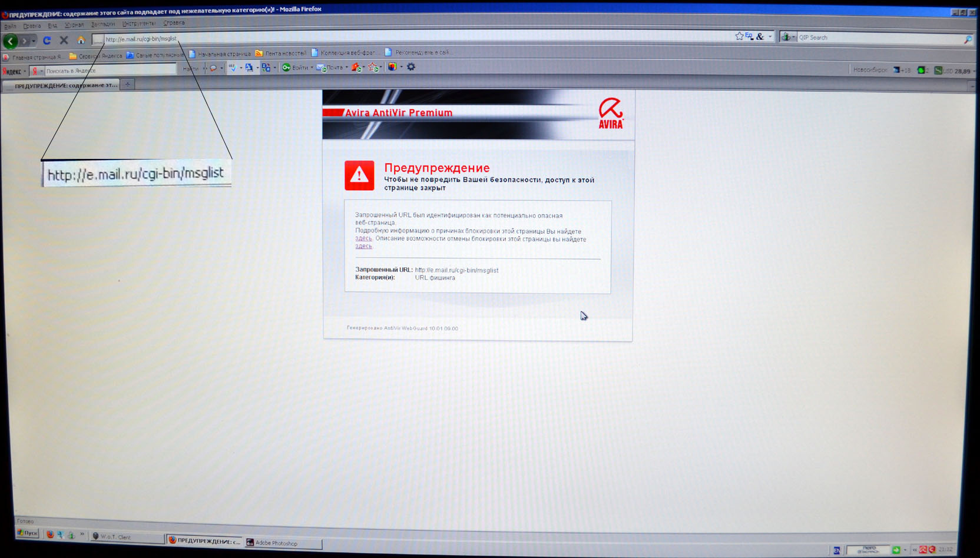Screen dimensions: 980x558
Task: Select the ПРЕДУПРЕЖДЕНИЕ browser tab
Action: point(61,85)
